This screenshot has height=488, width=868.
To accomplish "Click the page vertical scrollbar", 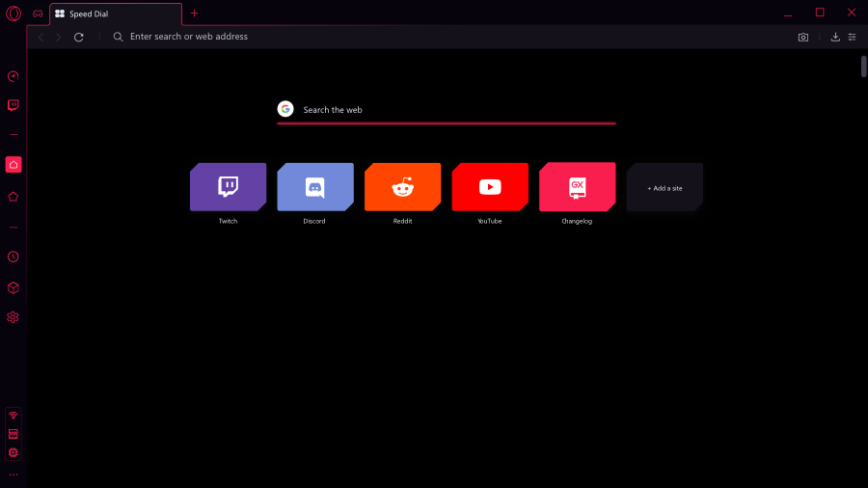I will coord(863,67).
